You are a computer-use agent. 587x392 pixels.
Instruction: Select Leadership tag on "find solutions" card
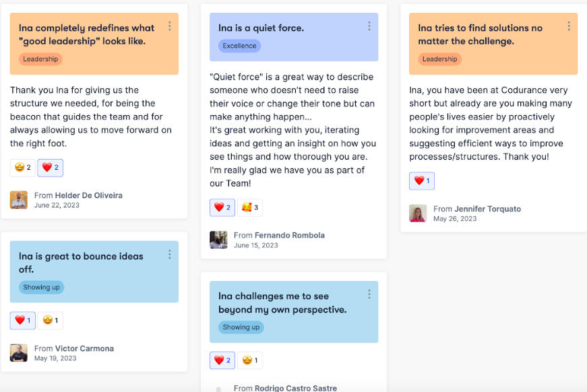[439, 59]
